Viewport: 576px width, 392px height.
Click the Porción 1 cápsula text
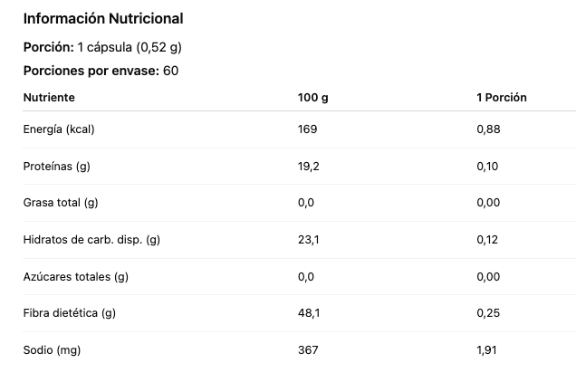pyautogui.click(x=108, y=47)
